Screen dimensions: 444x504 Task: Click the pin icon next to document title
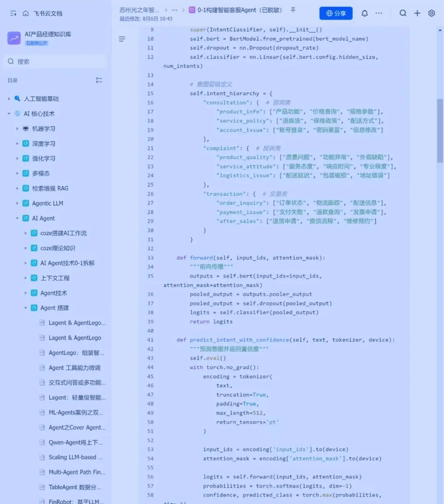pyautogui.click(x=293, y=10)
